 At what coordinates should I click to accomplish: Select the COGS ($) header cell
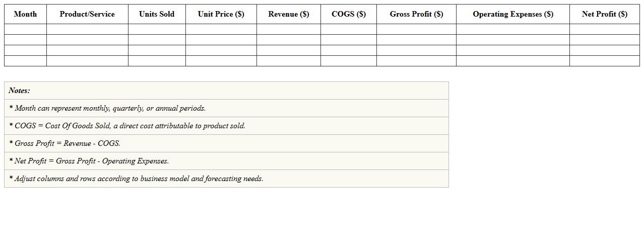[348, 14]
